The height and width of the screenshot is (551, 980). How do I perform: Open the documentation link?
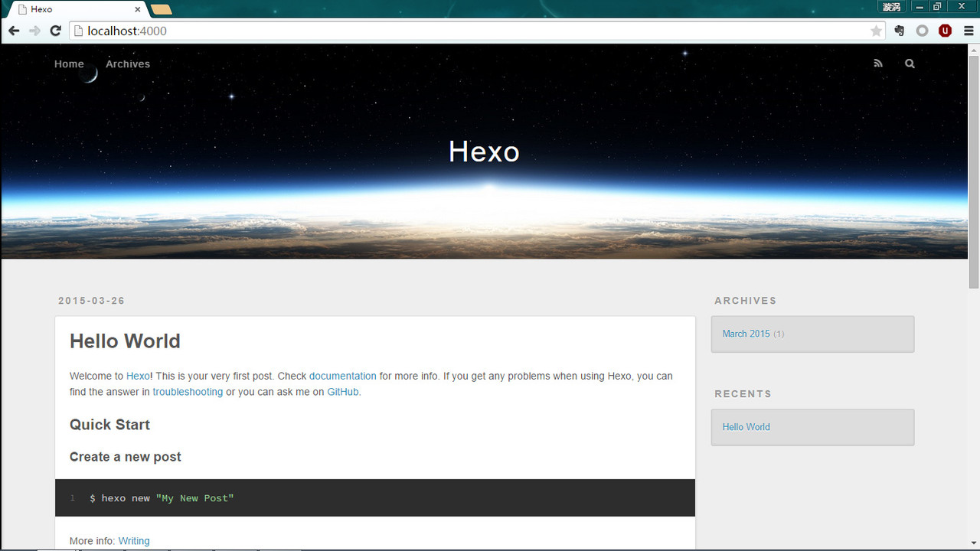(342, 376)
